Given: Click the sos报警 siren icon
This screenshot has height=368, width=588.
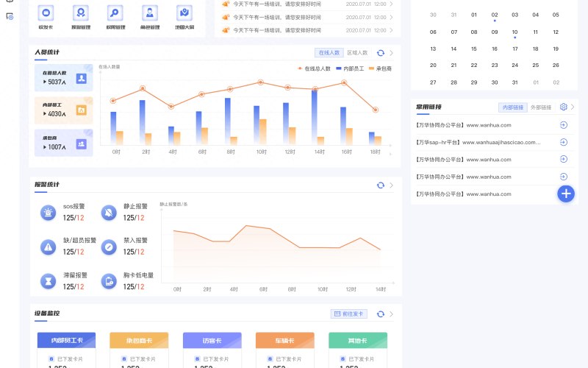Looking at the screenshot, I should click(x=48, y=213).
